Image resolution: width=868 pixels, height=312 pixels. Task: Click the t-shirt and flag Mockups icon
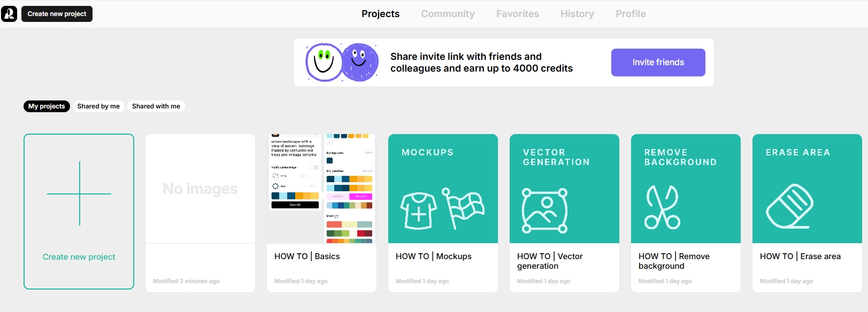coord(442,208)
